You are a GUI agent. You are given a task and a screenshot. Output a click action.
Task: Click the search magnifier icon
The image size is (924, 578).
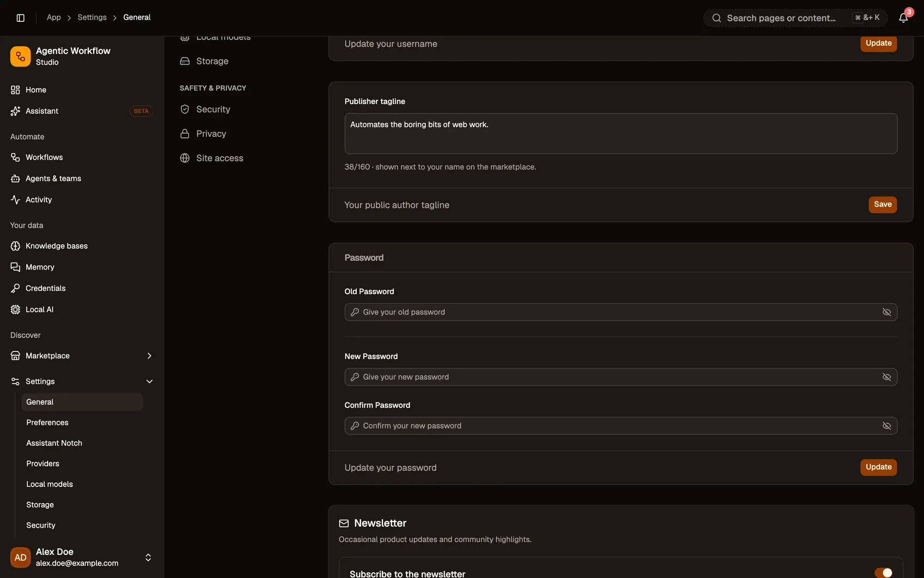click(x=717, y=18)
